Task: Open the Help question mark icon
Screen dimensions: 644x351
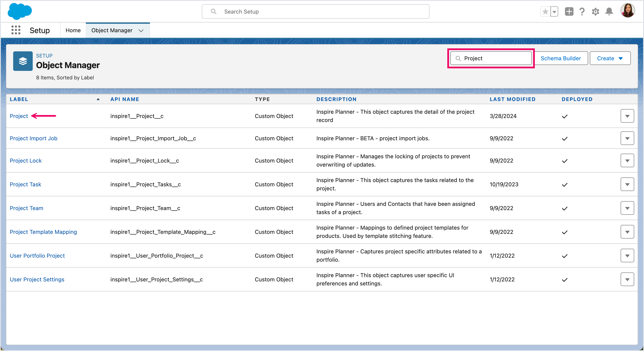Action: (582, 11)
